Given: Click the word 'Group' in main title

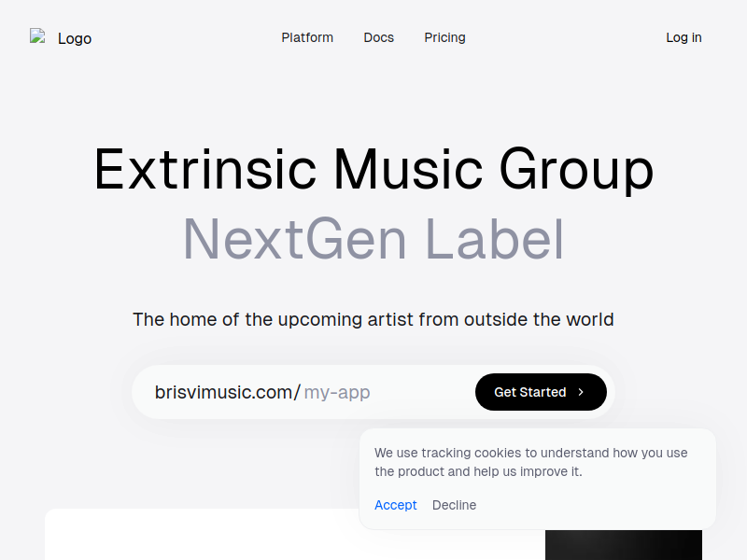Looking at the screenshot, I should click(x=576, y=171).
